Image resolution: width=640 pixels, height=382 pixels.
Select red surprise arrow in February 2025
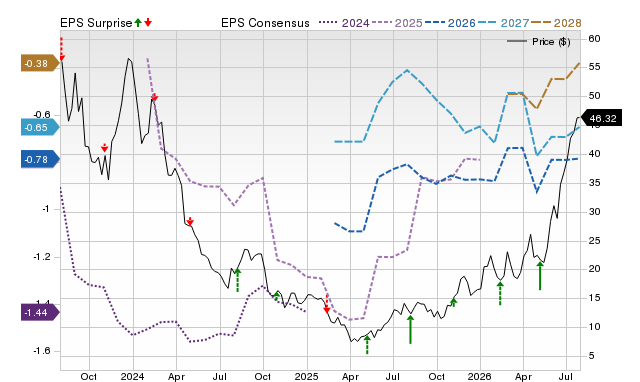point(327,304)
